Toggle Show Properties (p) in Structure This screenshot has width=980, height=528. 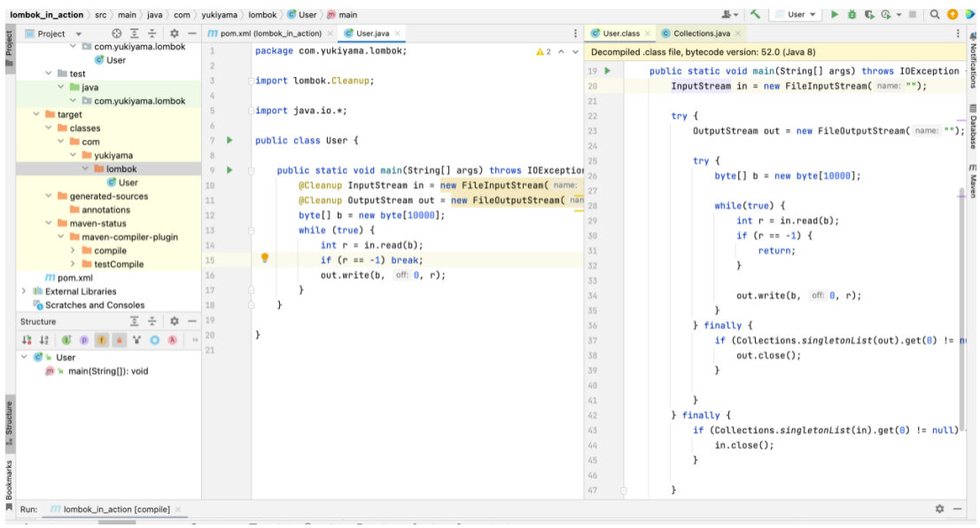click(84, 340)
